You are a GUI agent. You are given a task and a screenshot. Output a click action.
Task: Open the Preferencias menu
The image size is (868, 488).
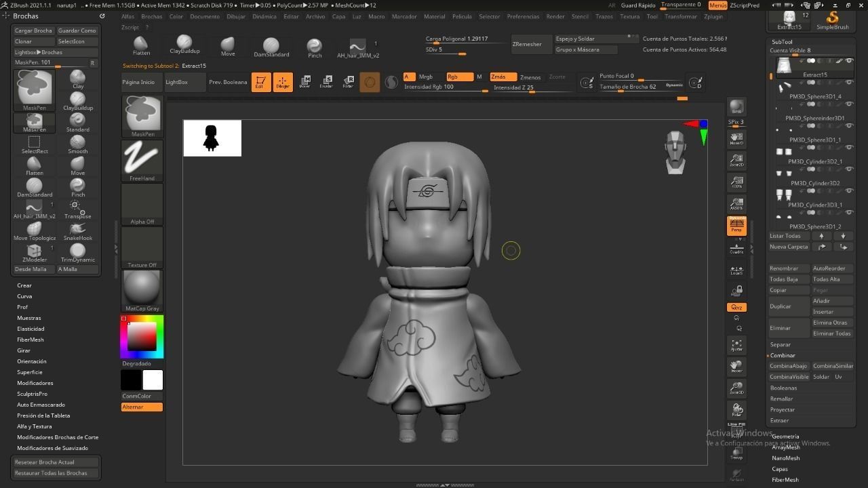[523, 16]
